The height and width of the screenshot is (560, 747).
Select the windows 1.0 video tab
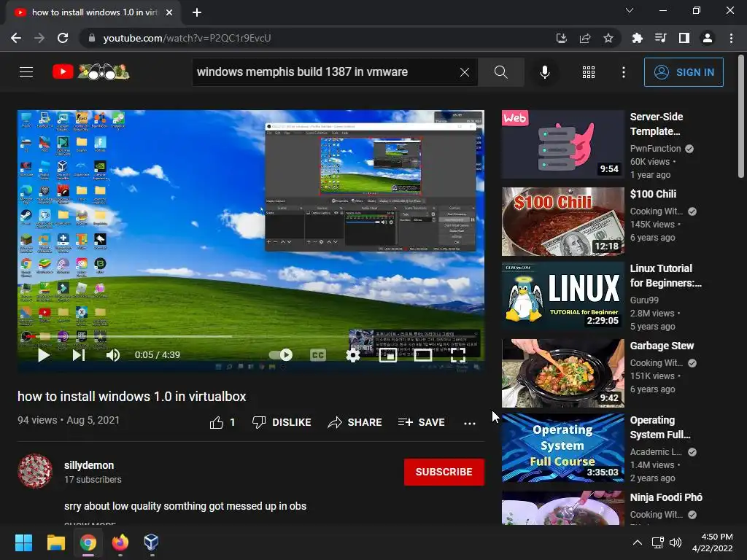coord(93,12)
